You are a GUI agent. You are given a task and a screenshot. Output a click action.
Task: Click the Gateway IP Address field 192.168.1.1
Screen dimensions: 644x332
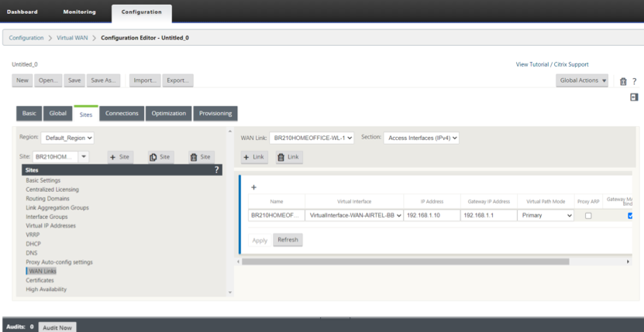tap(489, 215)
